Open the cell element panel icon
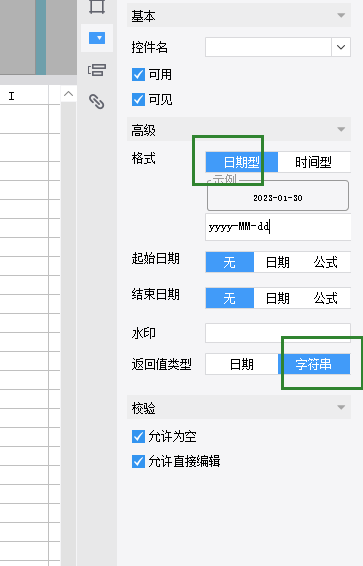363x566 pixels. click(x=97, y=6)
